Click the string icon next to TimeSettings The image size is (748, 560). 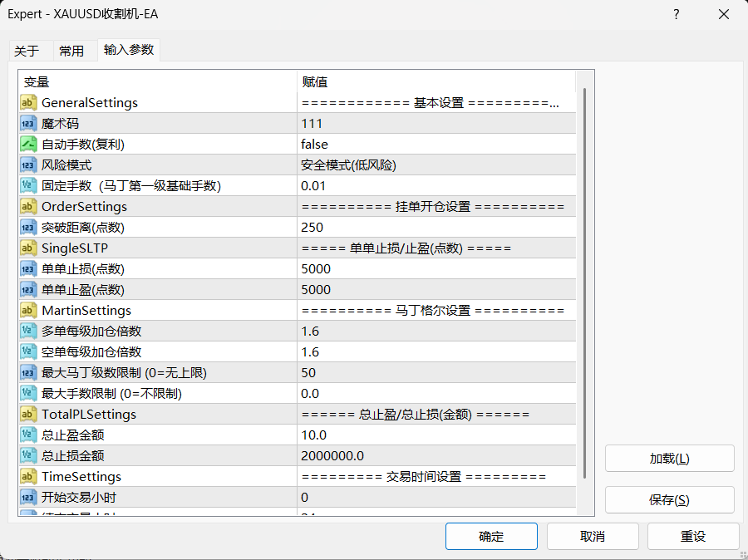click(x=28, y=477)
